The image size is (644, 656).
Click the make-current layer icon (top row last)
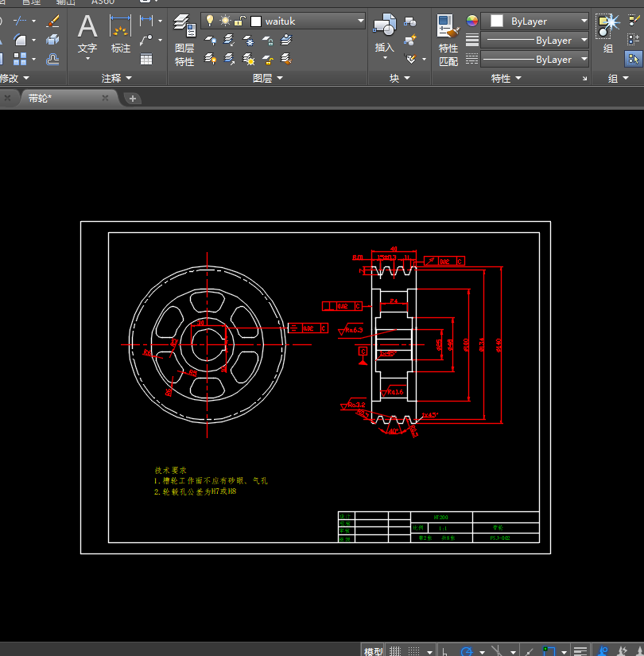click(x=286, y=40)
